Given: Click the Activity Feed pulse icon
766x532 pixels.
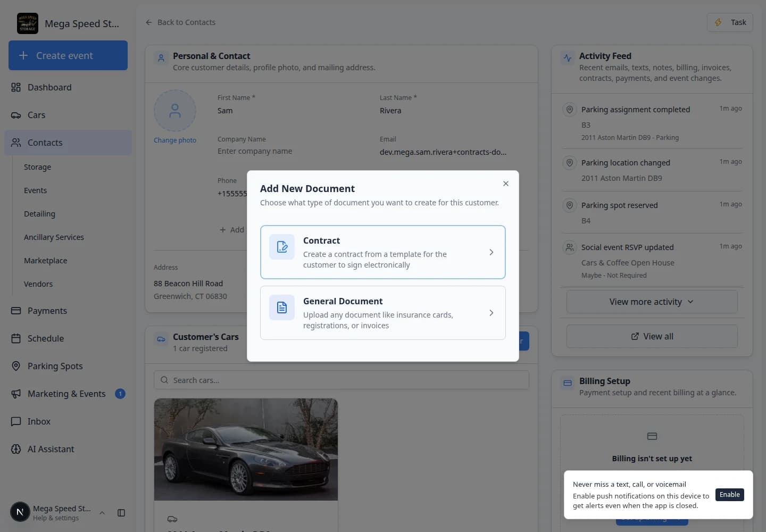Looking at the screenshot, I should click(568, 58).
